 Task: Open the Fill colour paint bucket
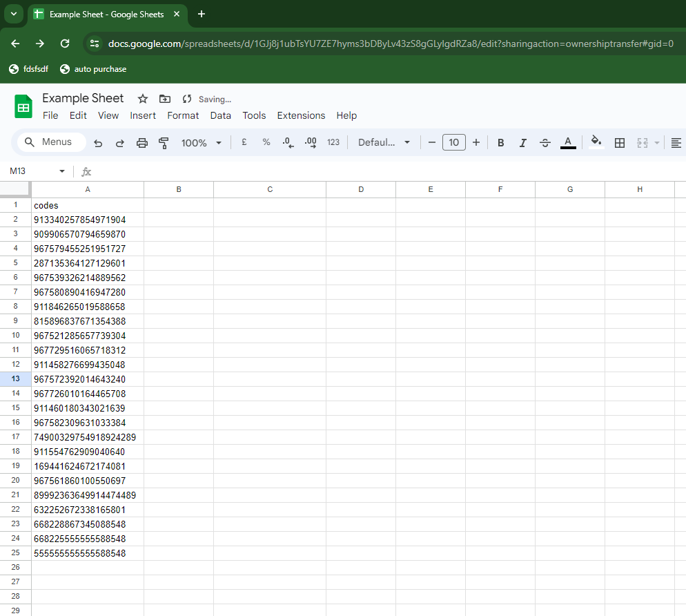(596, 142)
